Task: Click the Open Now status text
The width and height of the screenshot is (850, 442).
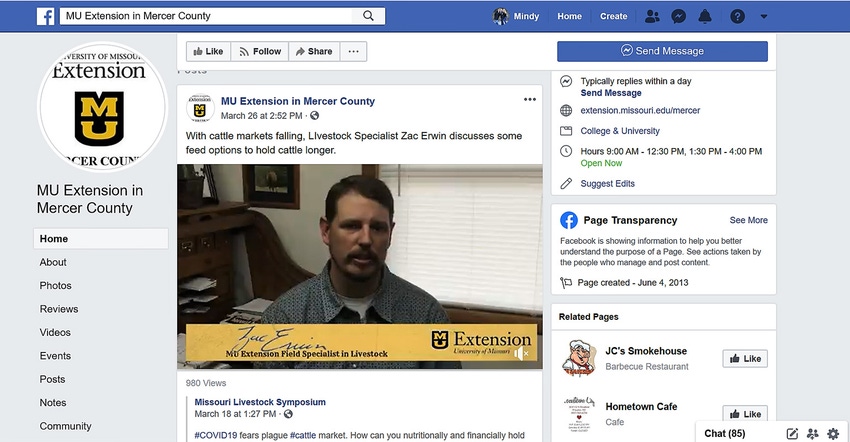Action: [601, 163]
